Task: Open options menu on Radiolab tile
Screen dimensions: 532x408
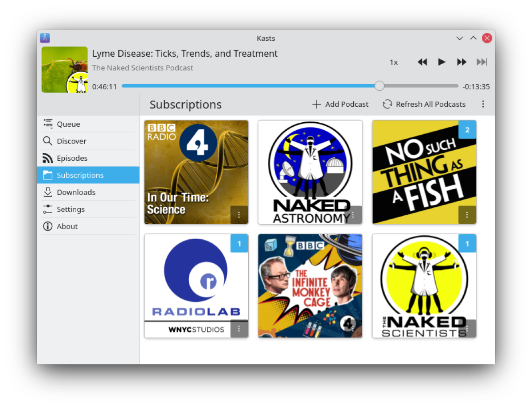Action: click(239, 329)
